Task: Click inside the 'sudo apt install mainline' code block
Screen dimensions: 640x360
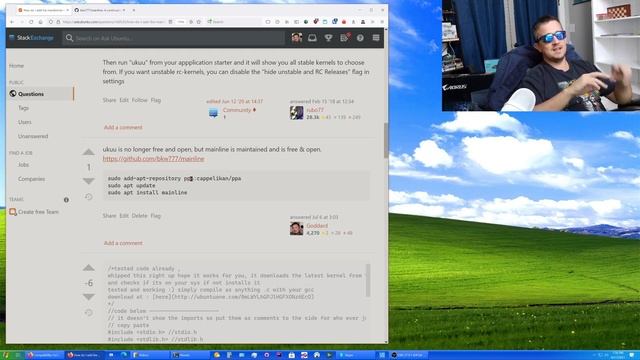Action: pyautogui.click(x=236, y=186)
